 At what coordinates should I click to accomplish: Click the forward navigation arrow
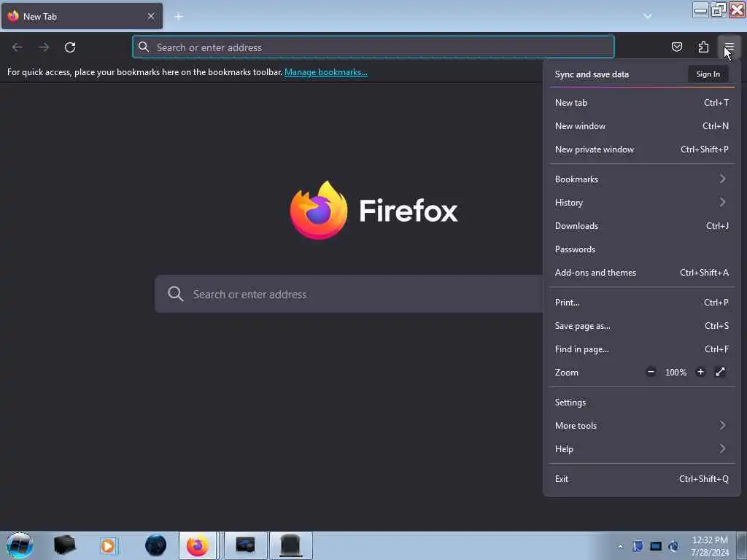tap(44, 47)
